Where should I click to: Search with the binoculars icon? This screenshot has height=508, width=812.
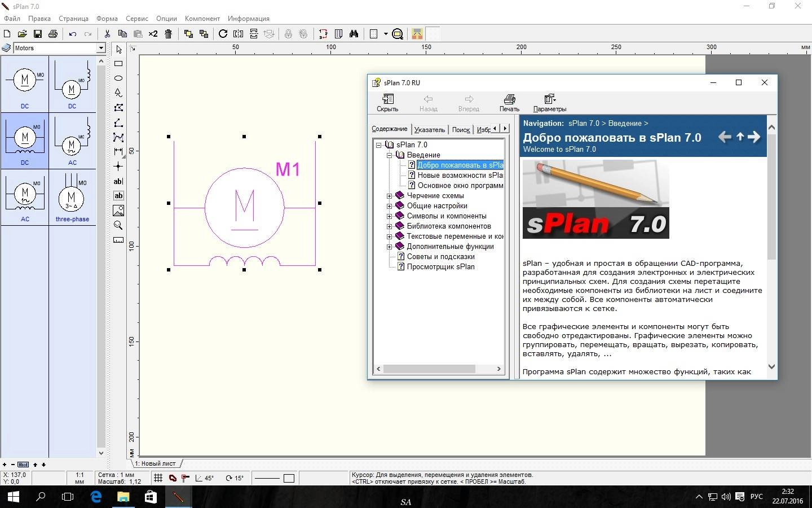354,34
